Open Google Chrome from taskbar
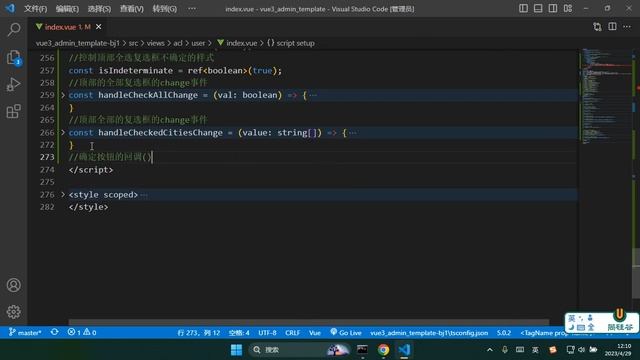Screen dimensions: 640x360 click(x=383, y=350)
